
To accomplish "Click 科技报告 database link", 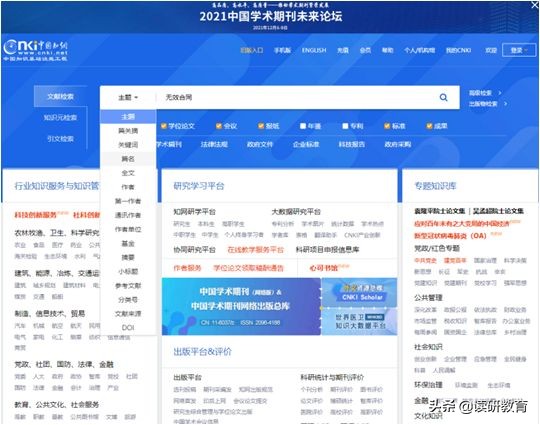I will pyautogui.click(x=352, y=144).
